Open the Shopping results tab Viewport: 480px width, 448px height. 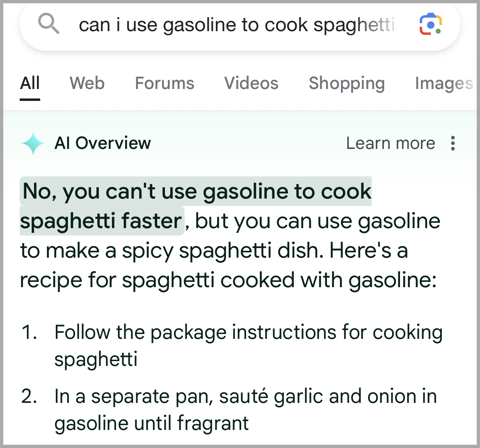pyautogui.click(x=347, y=84)
